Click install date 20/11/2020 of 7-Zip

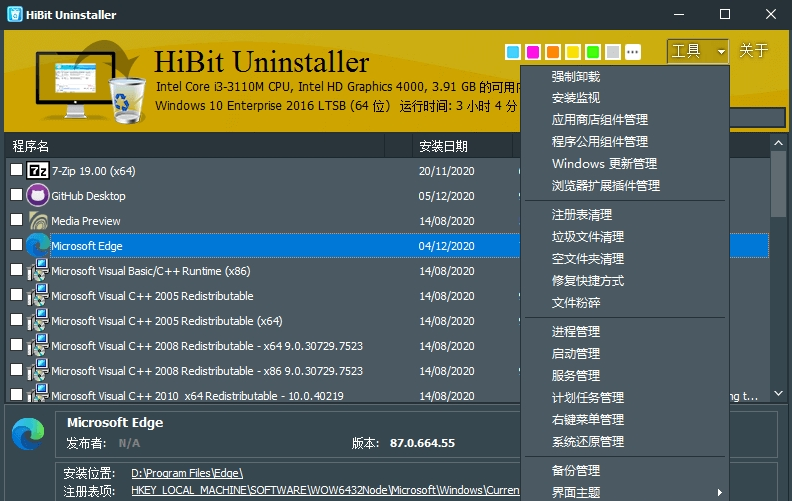pyautogui.click(x=447, y=171)
